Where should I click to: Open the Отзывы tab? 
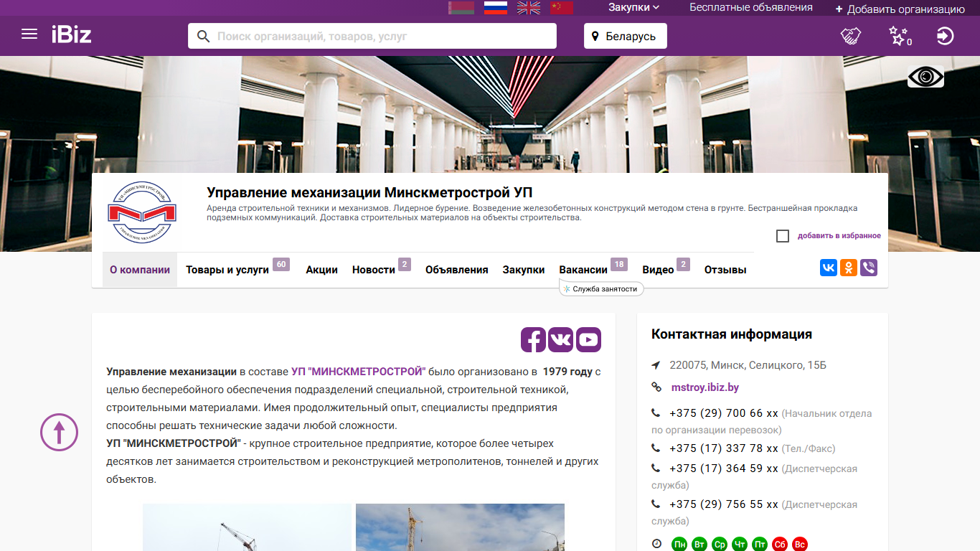725,270
